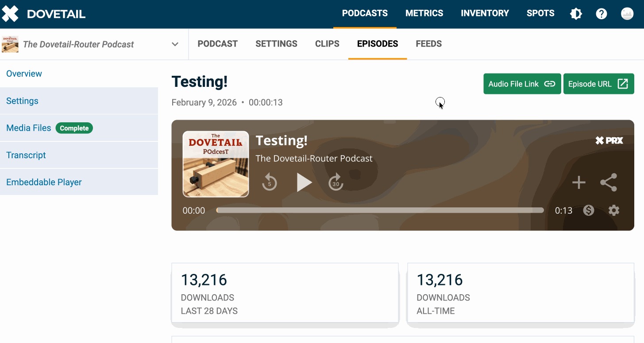Click the share icon in the player

pyautogui.click(x=609, y=183)
